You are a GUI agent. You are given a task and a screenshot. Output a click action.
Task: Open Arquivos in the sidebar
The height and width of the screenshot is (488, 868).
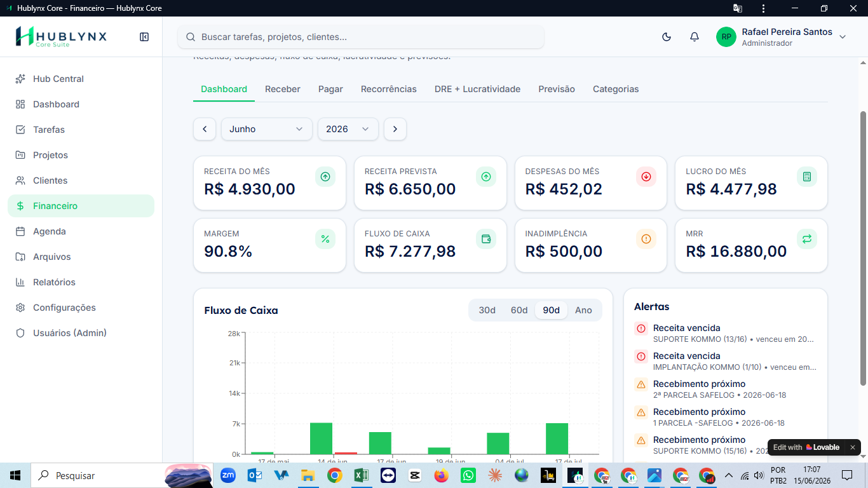(81, 257)
